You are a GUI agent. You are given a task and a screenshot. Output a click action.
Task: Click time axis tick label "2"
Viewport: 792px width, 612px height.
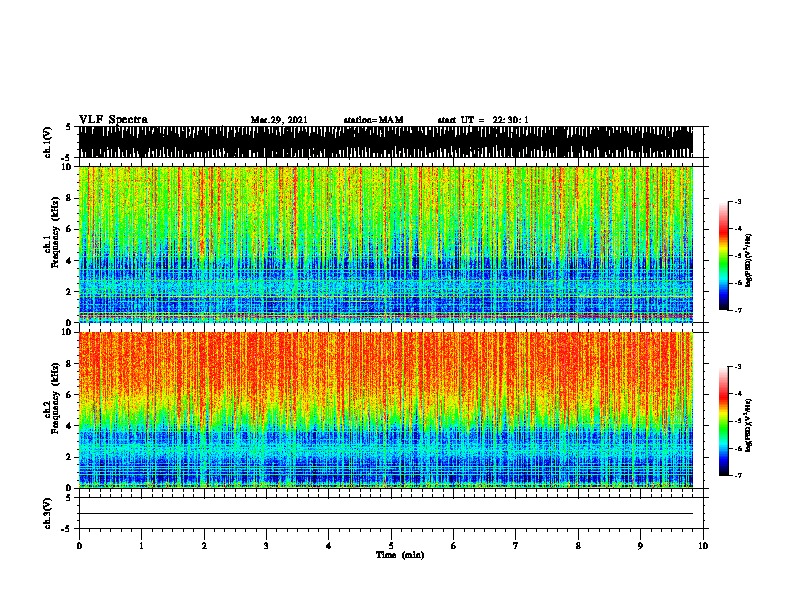(204, 546)
